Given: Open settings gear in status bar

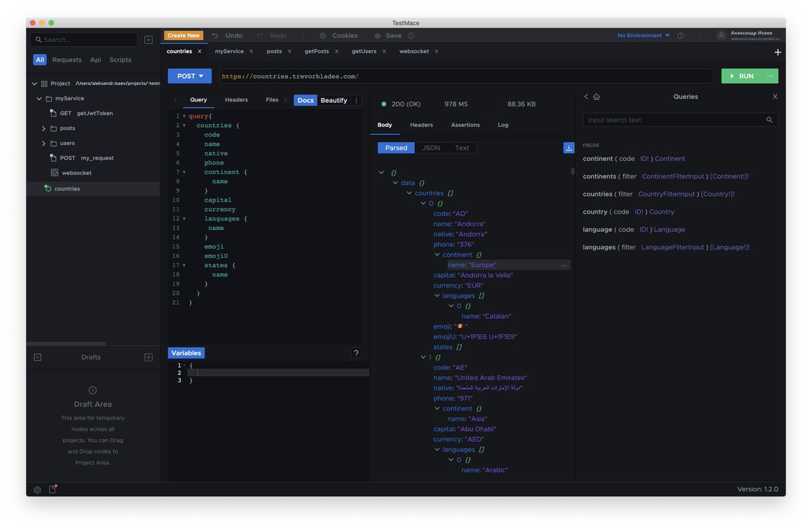Looking at the screenshot, I should (37, 489).
